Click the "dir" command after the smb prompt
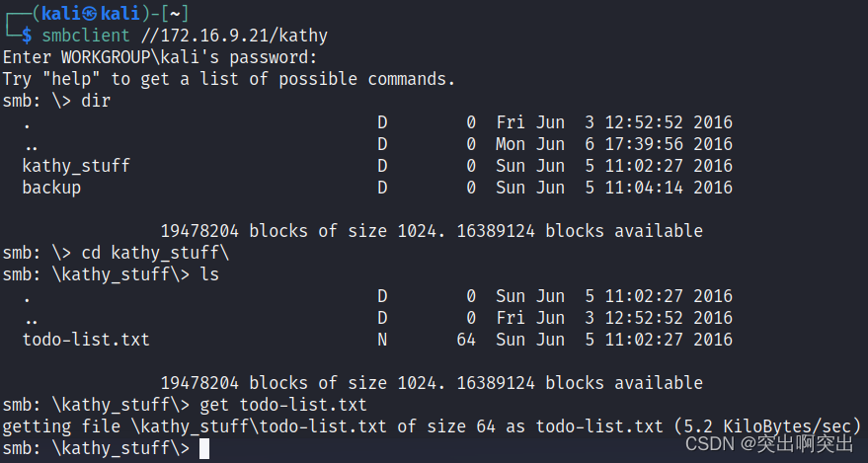This screenshot has width=868, height=463. click(x=96, y=101)
